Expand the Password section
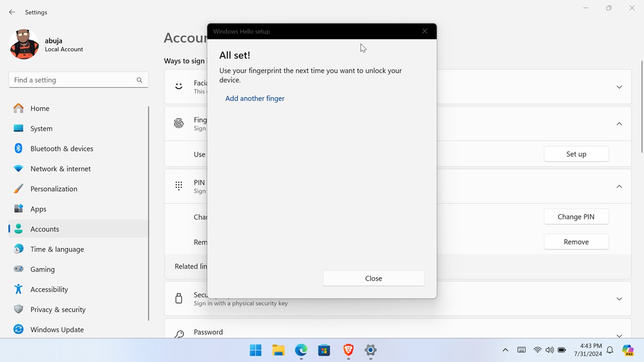The width and height of the screenshot is (644, 362). [x=619, y=335]
